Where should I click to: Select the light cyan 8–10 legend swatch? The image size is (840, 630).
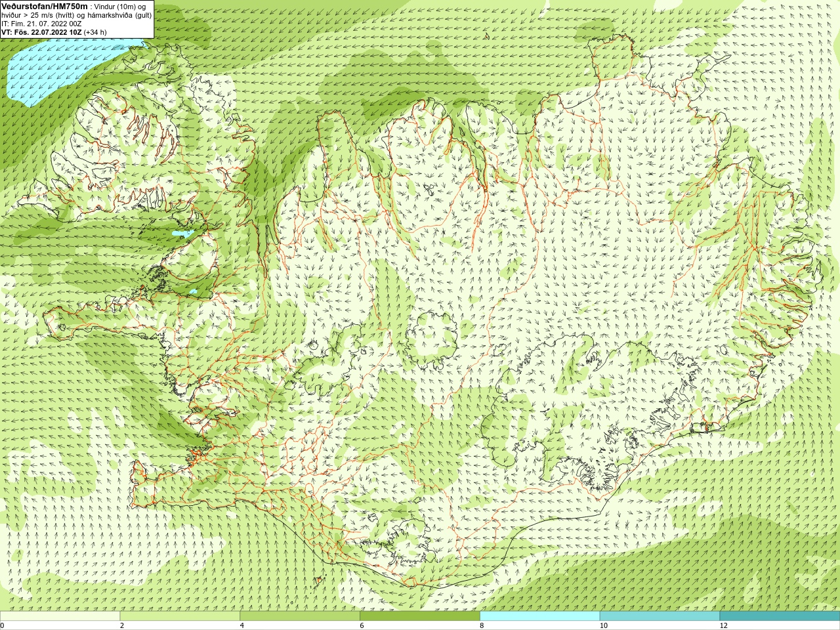[540, 616]
